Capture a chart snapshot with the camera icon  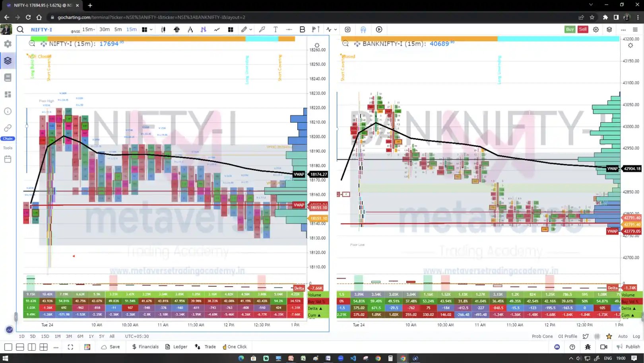pyautogui.click(x=347, y=29)
